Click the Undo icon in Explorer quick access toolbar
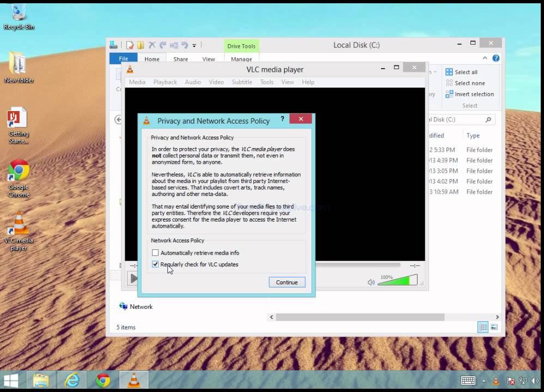 tap(185, 45)
